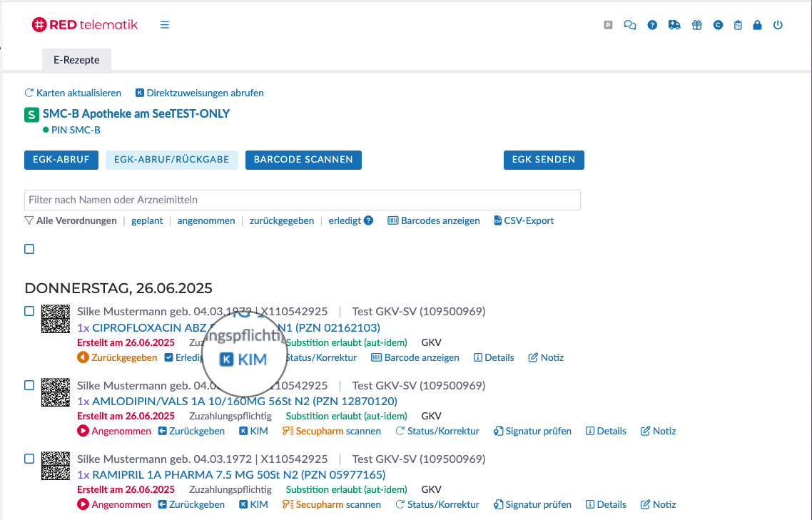812x520 pixels.
Task: Check the box for the Ciprofloxacin prescription
Action: pyautogui.click(x=29, y=311)
